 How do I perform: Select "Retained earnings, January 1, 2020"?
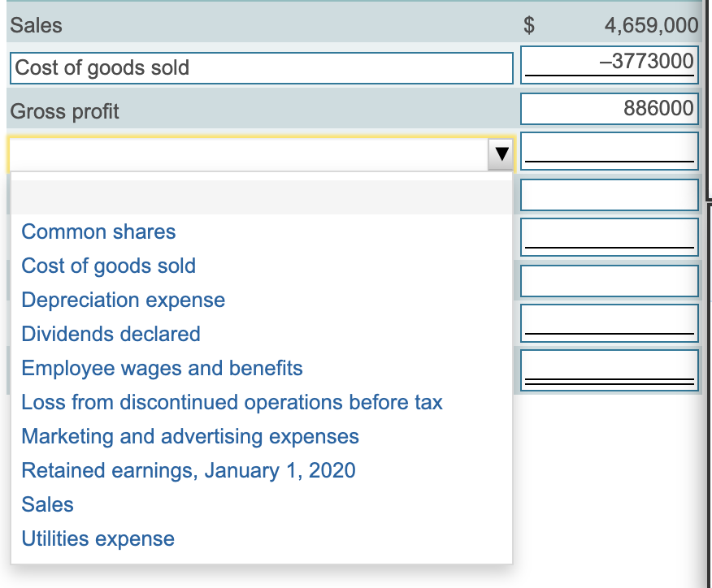[189, 470]
